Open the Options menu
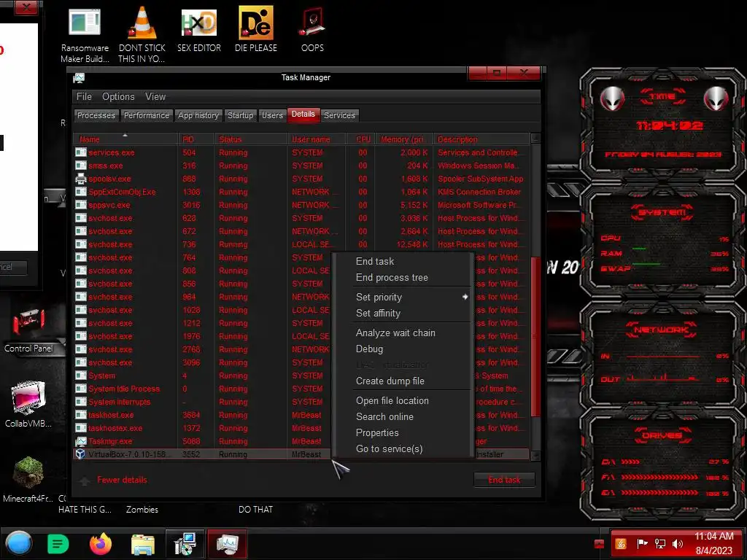This screenshot has height=560, width=747. [x=118, y=97]
